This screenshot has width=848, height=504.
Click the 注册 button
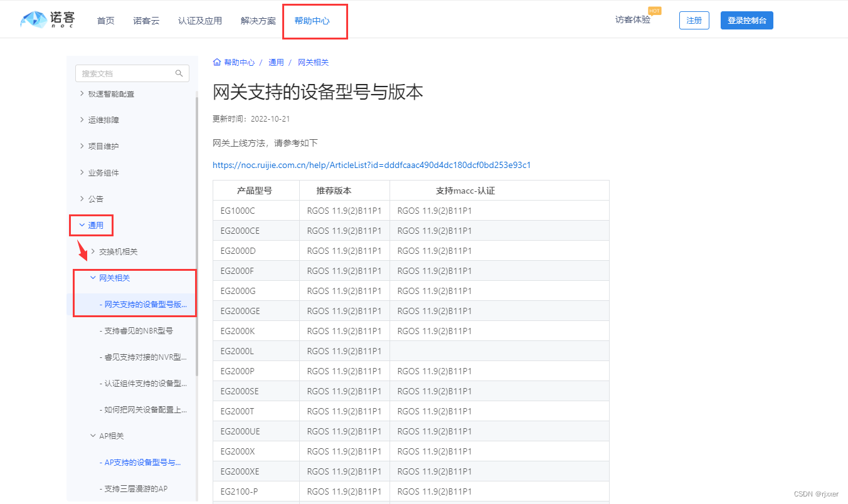point(694,20)
